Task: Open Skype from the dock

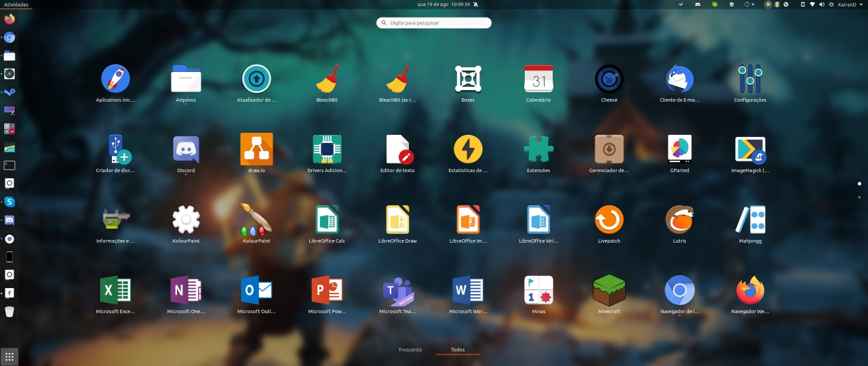Action: (9, 202)
